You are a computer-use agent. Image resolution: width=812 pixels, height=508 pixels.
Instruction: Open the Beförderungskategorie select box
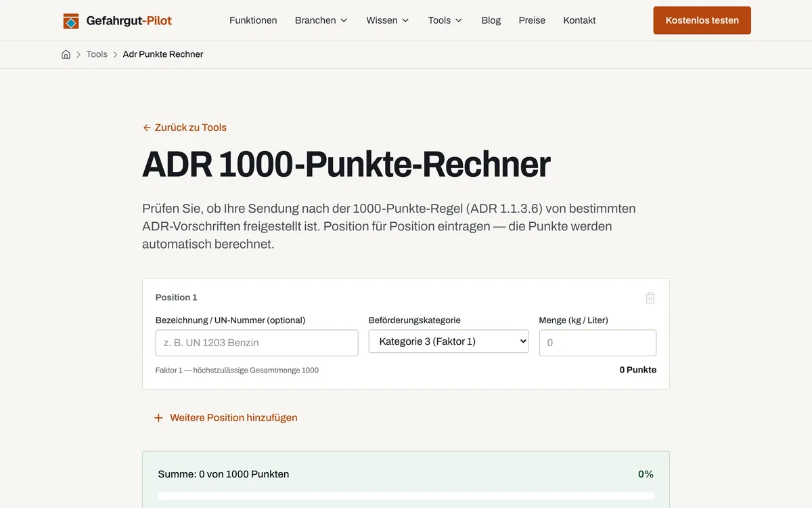449,341
